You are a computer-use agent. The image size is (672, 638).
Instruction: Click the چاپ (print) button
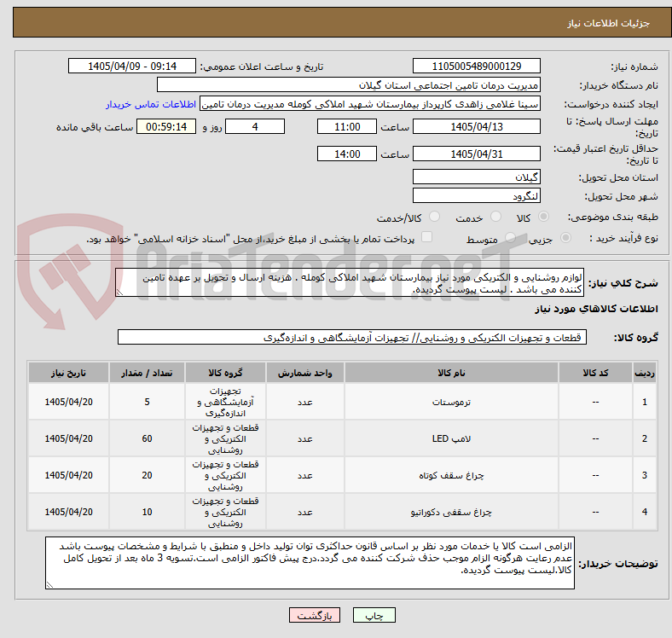tap(374, 616)
